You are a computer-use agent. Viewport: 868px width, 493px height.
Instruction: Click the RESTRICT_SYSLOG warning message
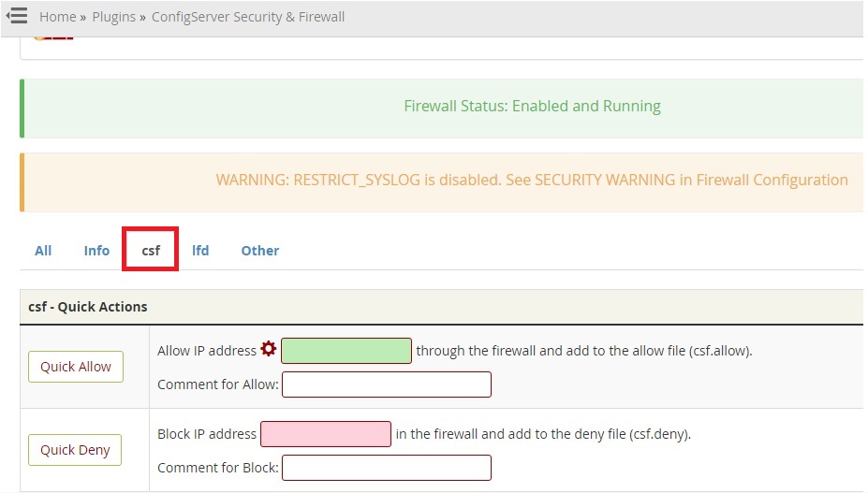(532, 180)
